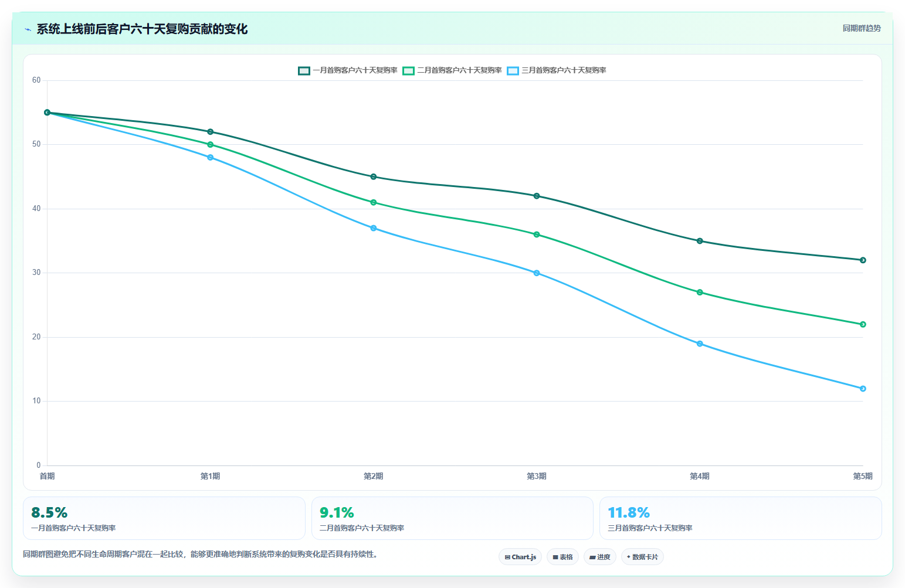
Task: Click the 第5期 x-axis label
Action: pyautogui.click(x=862, y=476)
